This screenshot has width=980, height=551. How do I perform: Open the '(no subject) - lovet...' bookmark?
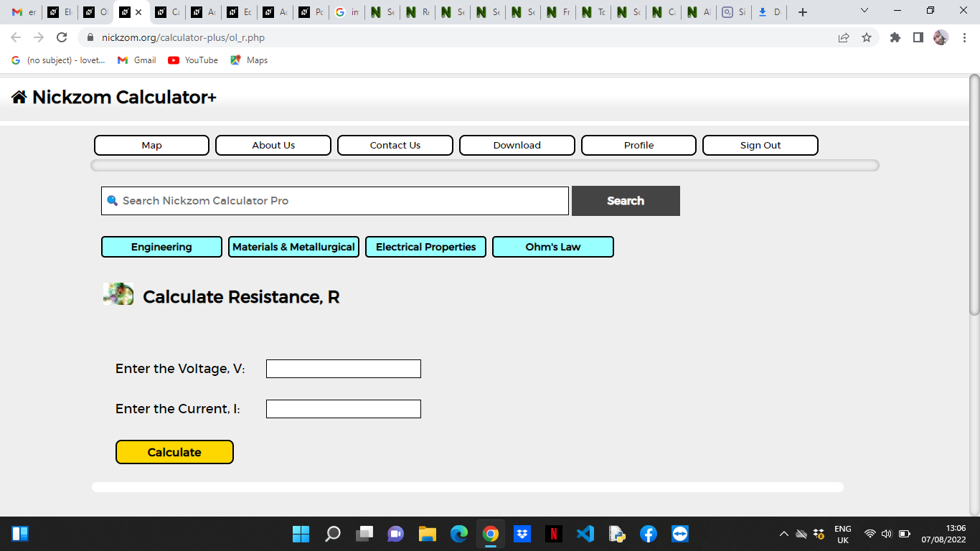pyautogui.click(x=59, y=60)
